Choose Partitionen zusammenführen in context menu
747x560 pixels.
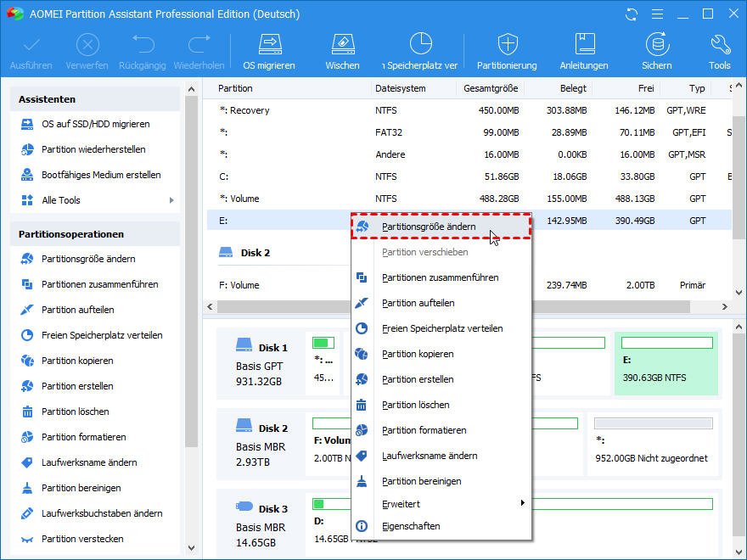coord(441,277)
